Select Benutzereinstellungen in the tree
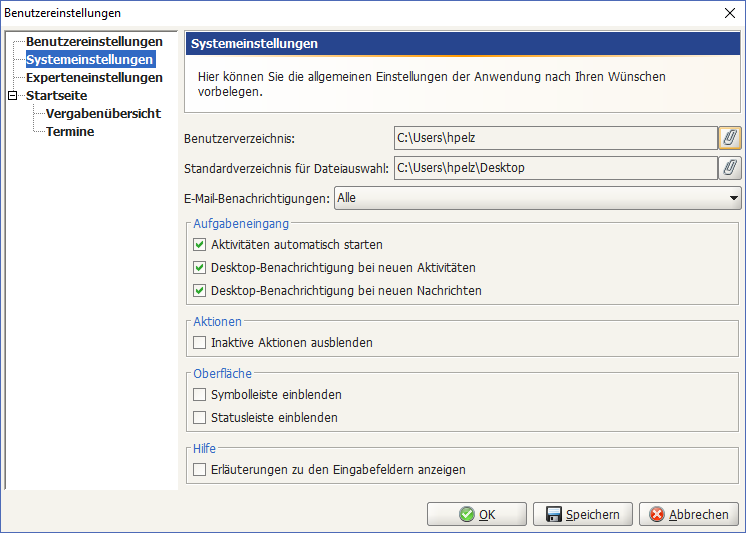Image resolution: width=746 pixels, height=533 pixels. pyautogui.click(x=94, y=41)
